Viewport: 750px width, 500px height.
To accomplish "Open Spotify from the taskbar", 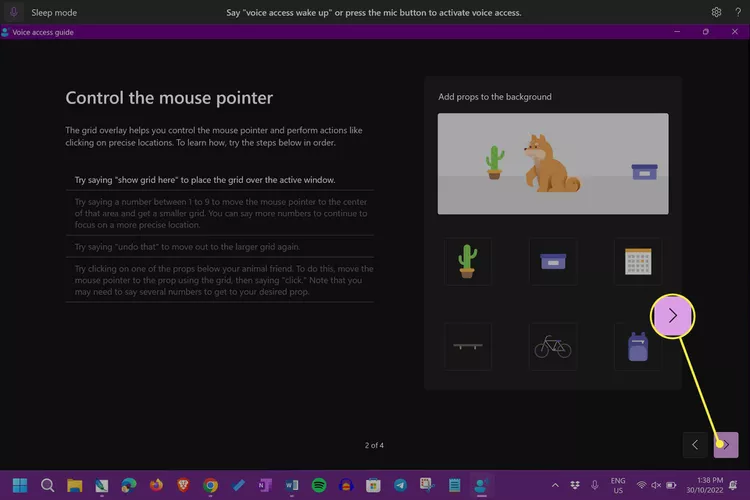I will [x=319, y=485].
